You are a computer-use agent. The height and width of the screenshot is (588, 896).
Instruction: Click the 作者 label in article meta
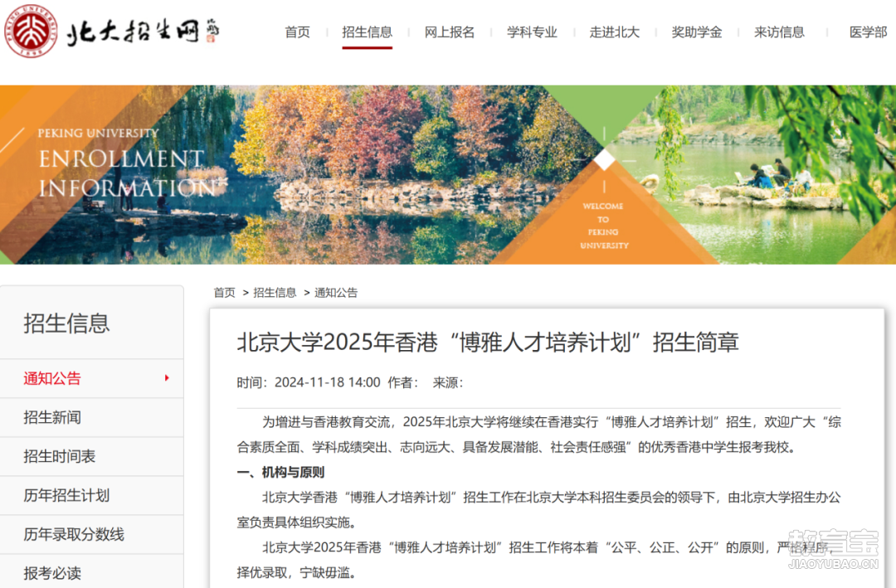[x=403, y=382]
